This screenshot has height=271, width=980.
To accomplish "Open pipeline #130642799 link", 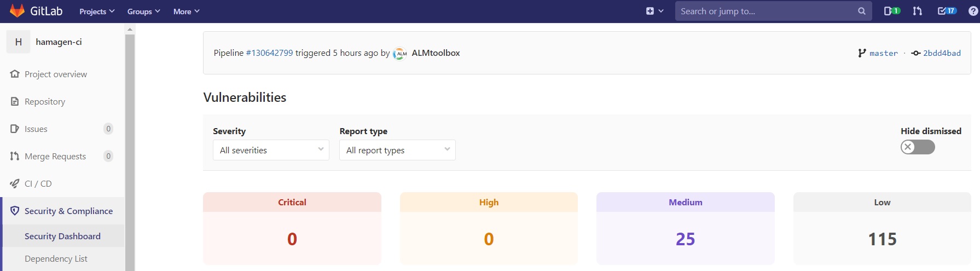I will coord(269,53).
